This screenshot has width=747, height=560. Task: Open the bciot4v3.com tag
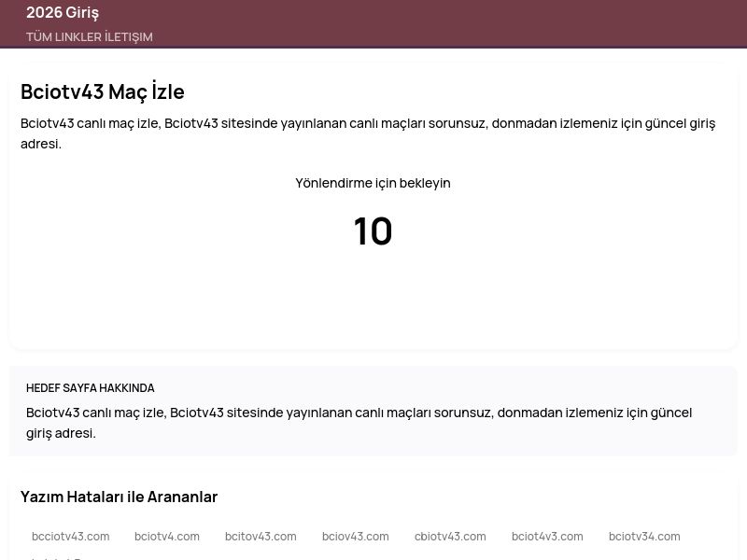547,536
